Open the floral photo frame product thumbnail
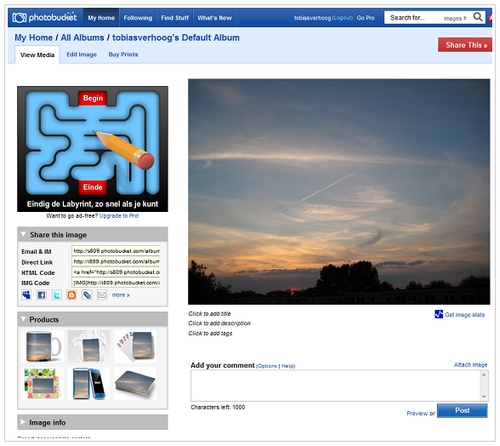The image size is (500, 446). [43, 384]
